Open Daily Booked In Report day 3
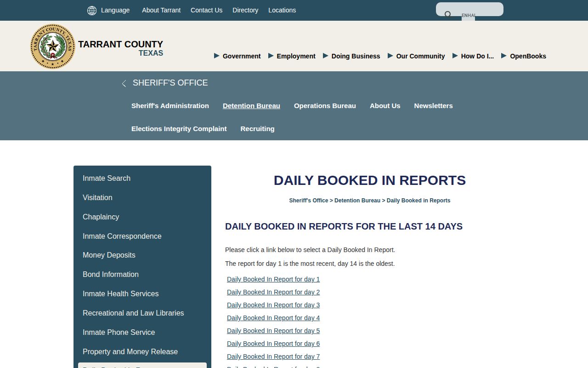The height and width of the screenshot is (368, 588). (x=273, y=305)
